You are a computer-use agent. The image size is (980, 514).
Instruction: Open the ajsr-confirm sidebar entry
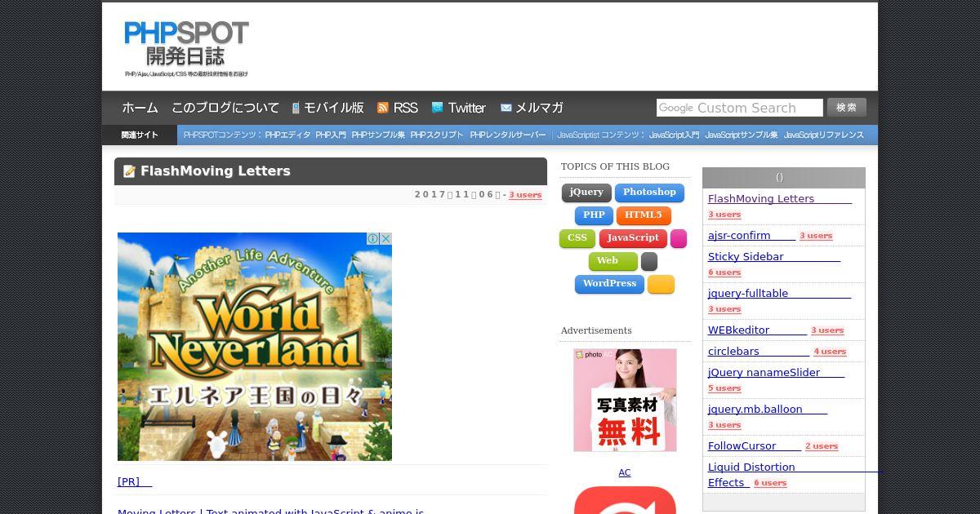(751, 235)
